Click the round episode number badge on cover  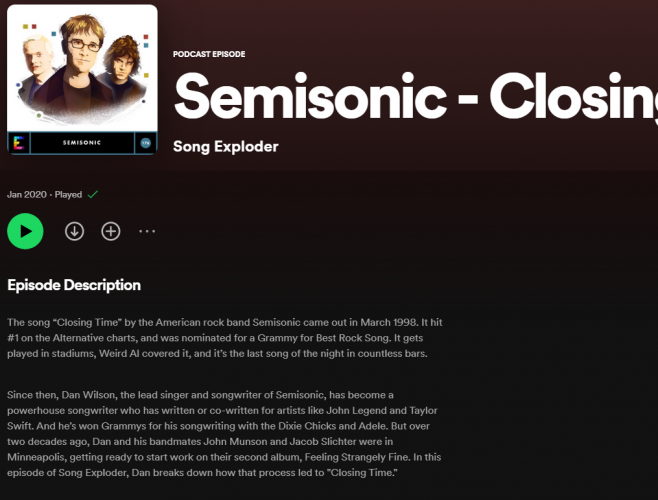(144, 143)
